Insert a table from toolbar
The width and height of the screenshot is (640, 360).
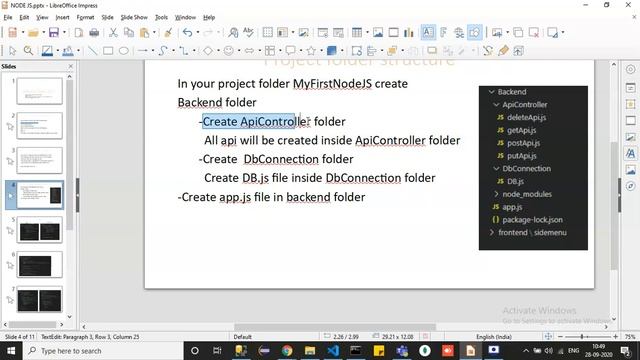pyautogui.click(x=357, y=32)
